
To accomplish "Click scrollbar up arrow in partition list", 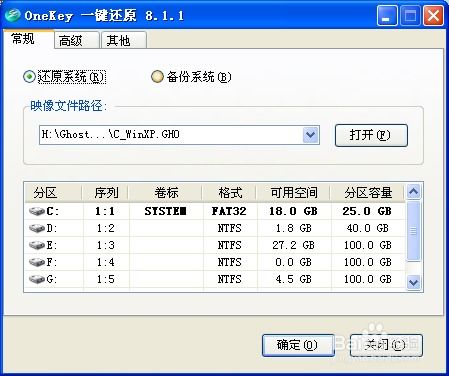I will (413, 192).
